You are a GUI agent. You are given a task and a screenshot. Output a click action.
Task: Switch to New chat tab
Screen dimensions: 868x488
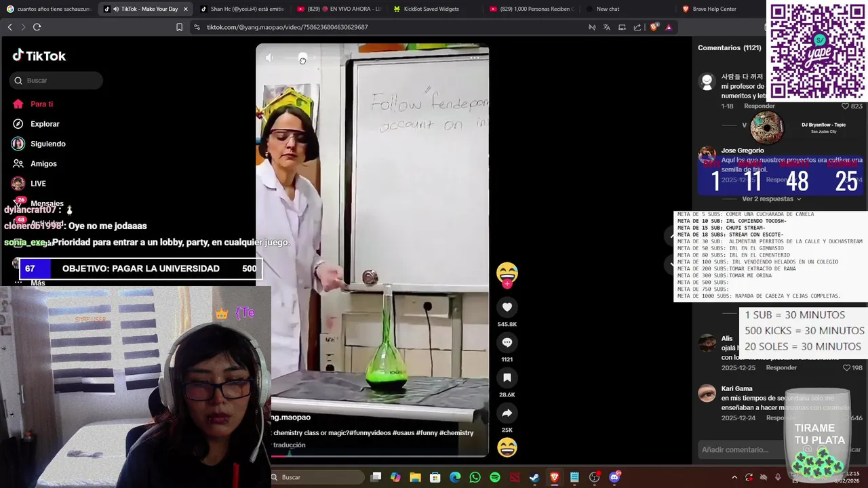[x=629, y=9]
